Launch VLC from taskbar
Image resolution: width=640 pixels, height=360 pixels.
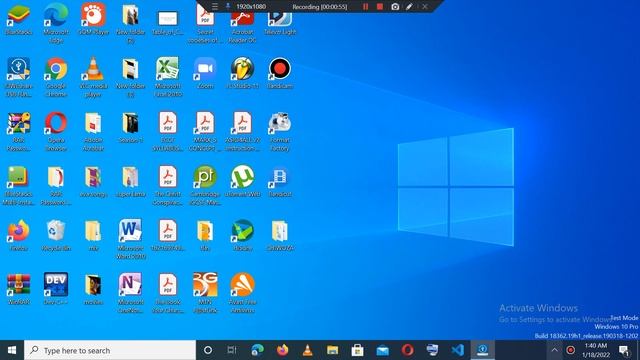(x=307, y=350)
